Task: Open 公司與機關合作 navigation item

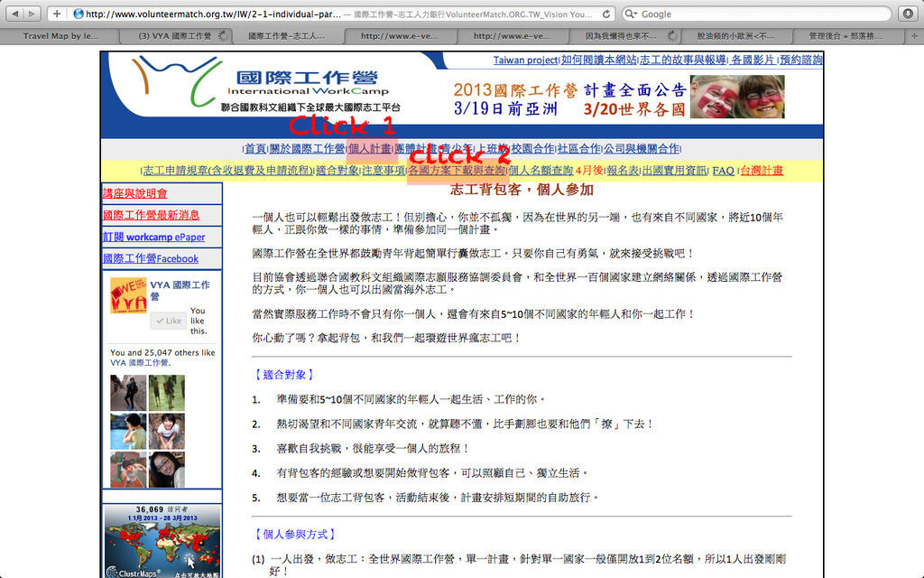Action: coord(642,149)
